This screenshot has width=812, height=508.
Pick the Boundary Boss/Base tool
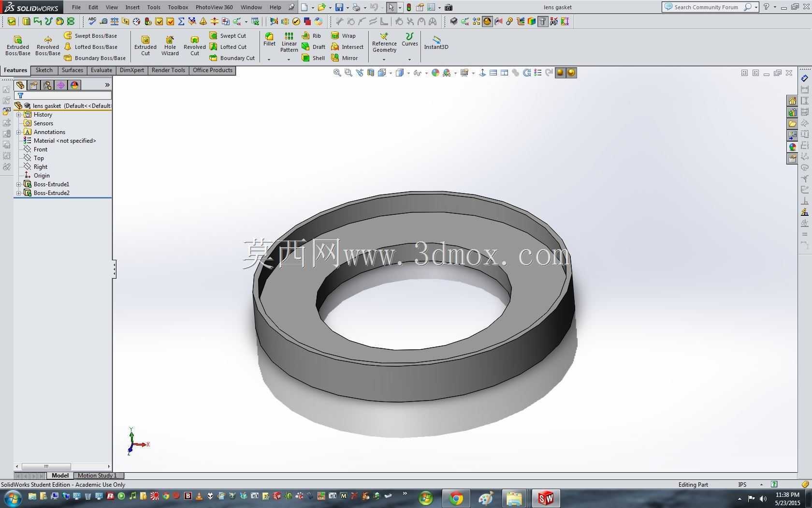95,58
